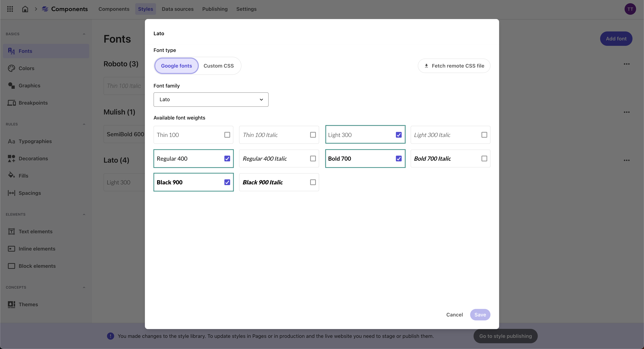Image resolution: width=644 pixels, height=349 pixels.
Task: Expand the Lato (4) font options menu
Action: [627, 160]
